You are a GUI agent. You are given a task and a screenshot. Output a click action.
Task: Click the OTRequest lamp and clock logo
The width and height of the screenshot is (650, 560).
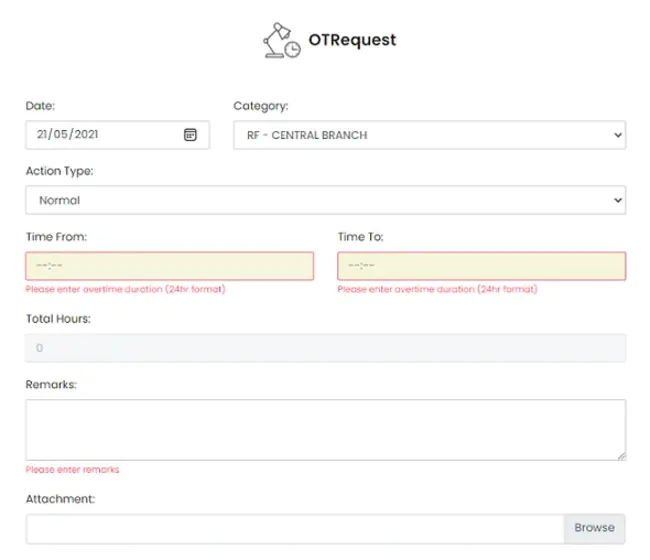click(x=282, y=40)
